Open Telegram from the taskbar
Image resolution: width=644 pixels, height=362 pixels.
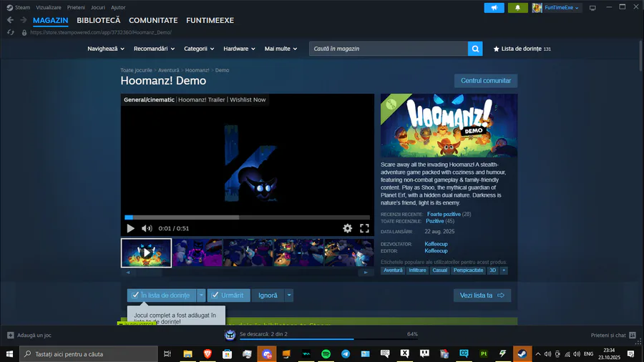(346, 354)
